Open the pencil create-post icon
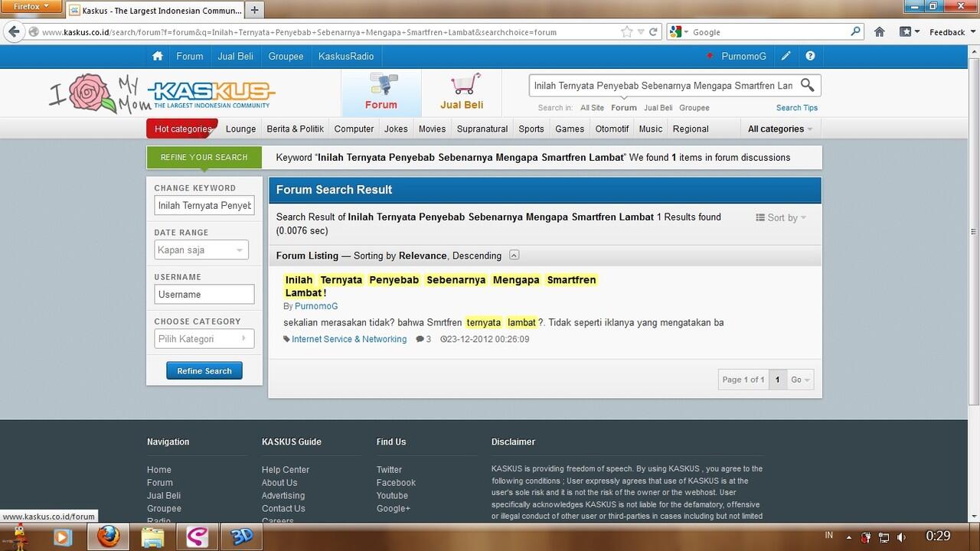 click(x=786, y=56)
